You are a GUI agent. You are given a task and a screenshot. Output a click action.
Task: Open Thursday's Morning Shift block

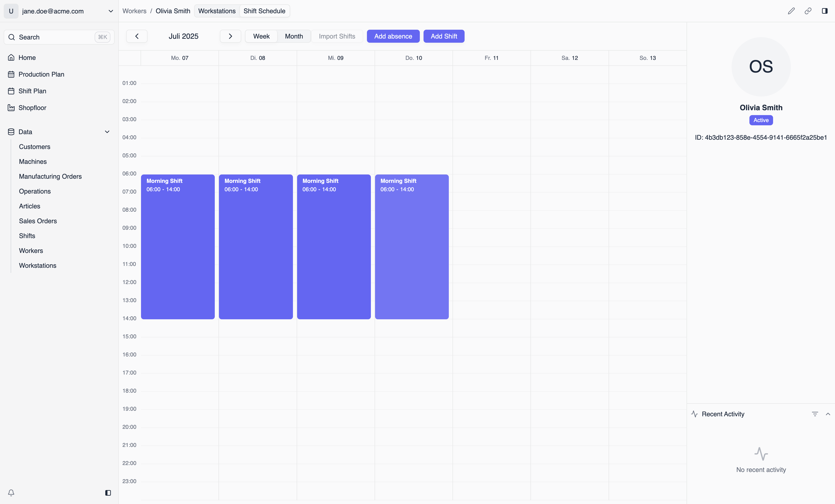coord(411,246)
